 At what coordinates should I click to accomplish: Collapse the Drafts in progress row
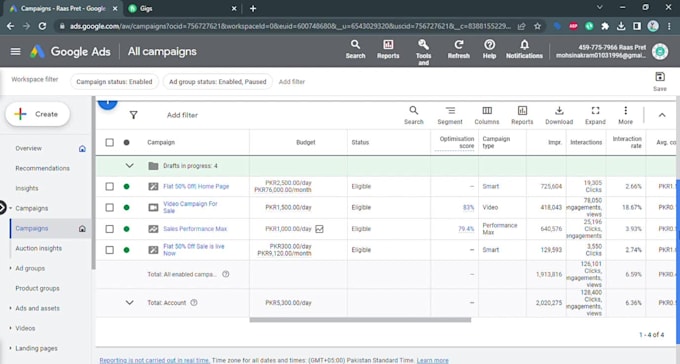pos(129,166)
